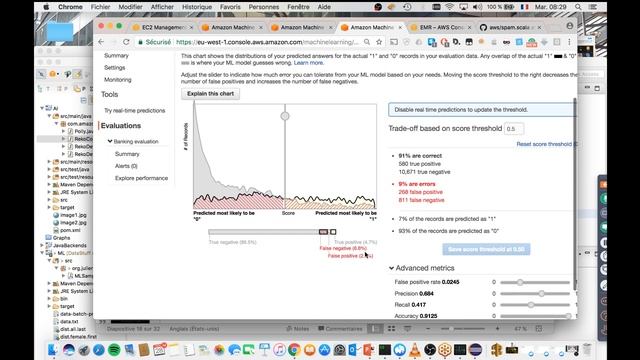The image size is (640, 360).
Task: Open the Trash in the Dock
Action: point(587,350)
